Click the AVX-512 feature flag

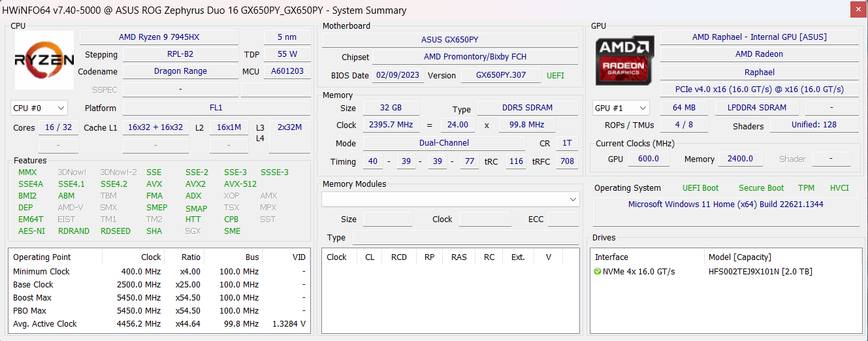coord(240,184)
